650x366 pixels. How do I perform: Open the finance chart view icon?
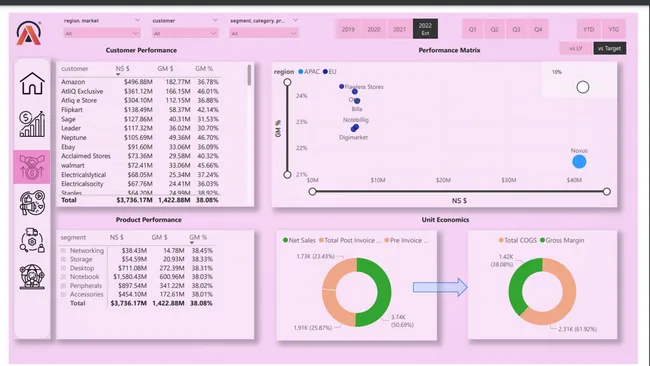point(32,124)
